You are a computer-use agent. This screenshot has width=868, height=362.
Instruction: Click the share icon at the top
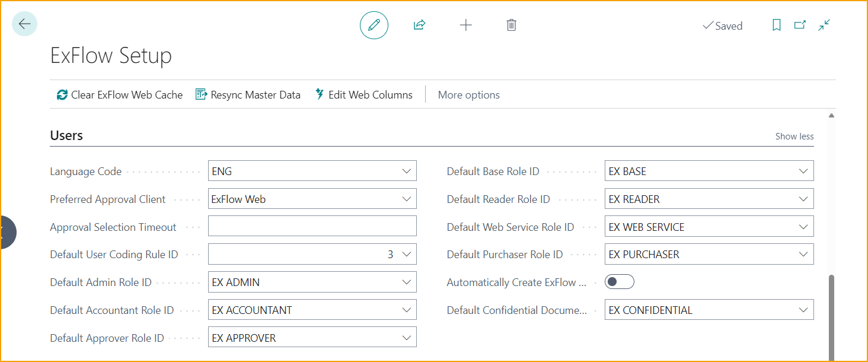419,25
